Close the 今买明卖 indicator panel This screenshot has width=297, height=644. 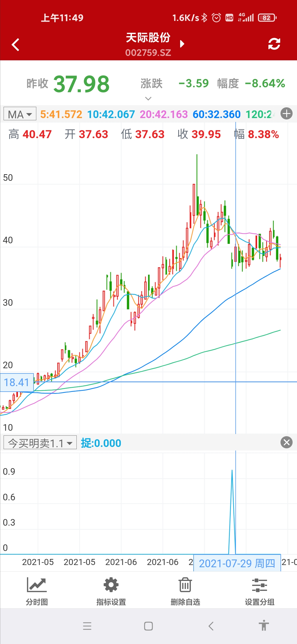point(286,443)
